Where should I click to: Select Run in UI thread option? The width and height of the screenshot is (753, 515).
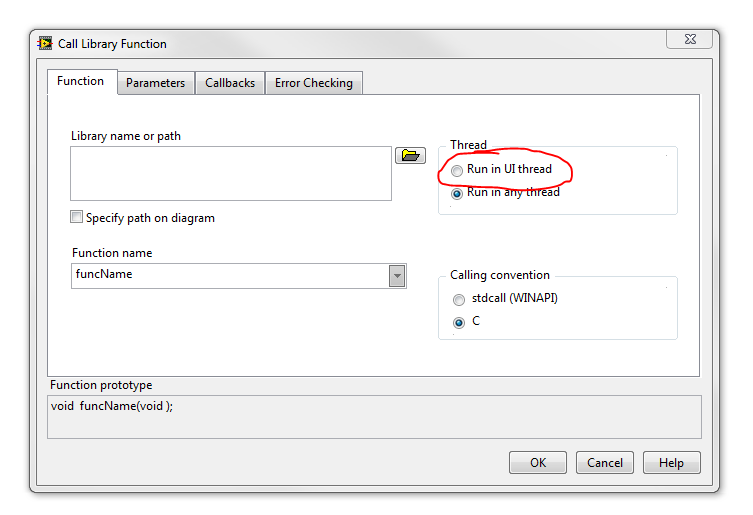tap(457, 170)
